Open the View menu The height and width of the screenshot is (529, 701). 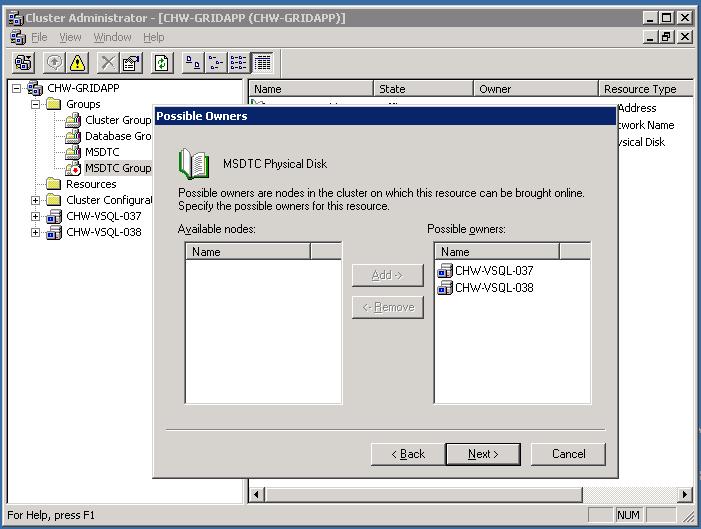coord(70,37)
